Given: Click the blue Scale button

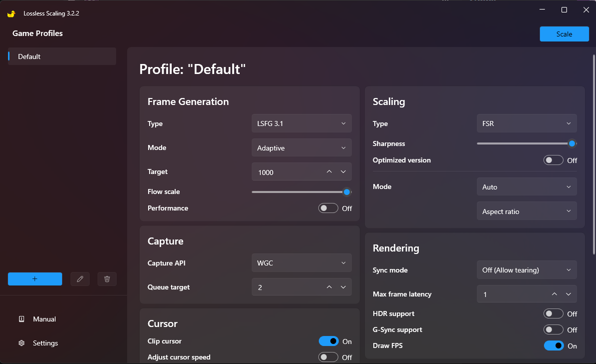Looking at the screenshot, I should click(x=564, y=34).
